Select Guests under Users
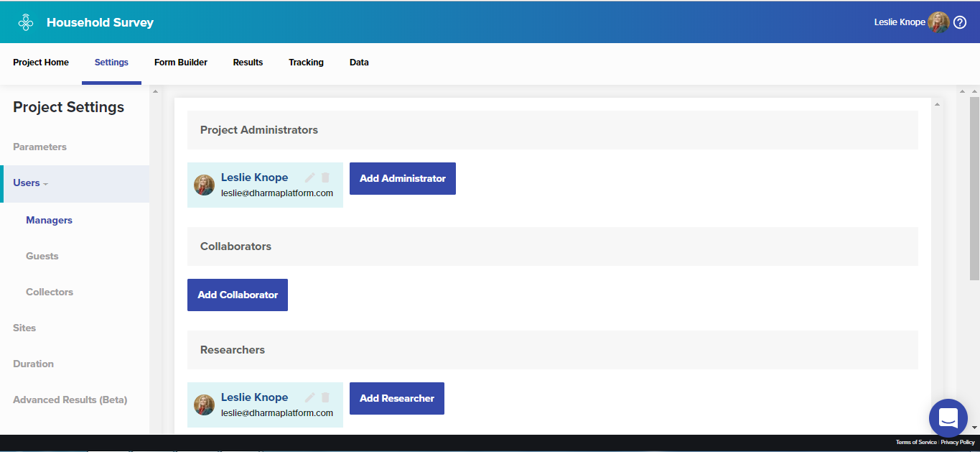 point(42,256)
